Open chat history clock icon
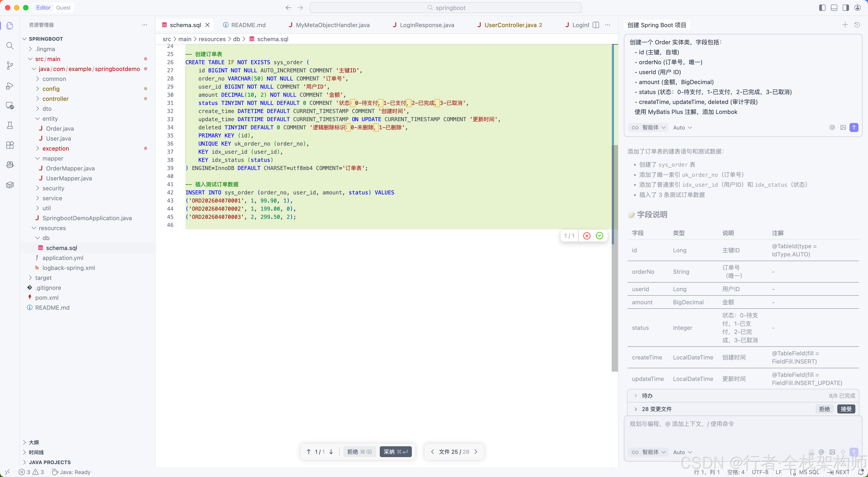 coord(857,25)
